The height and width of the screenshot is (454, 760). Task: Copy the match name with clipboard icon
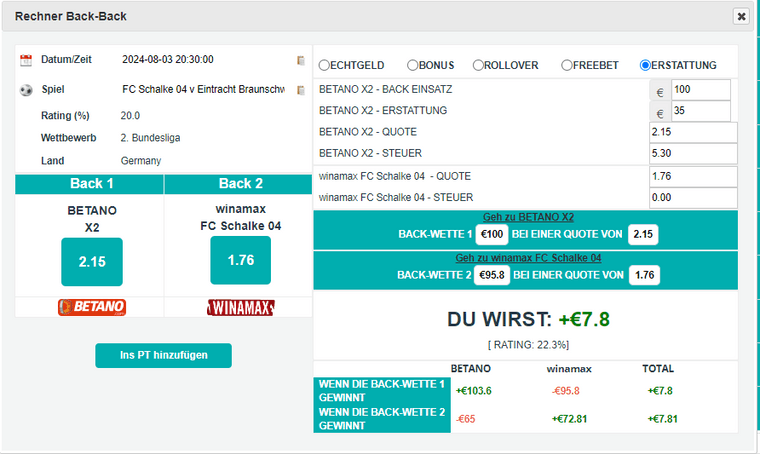coord(301,90)
